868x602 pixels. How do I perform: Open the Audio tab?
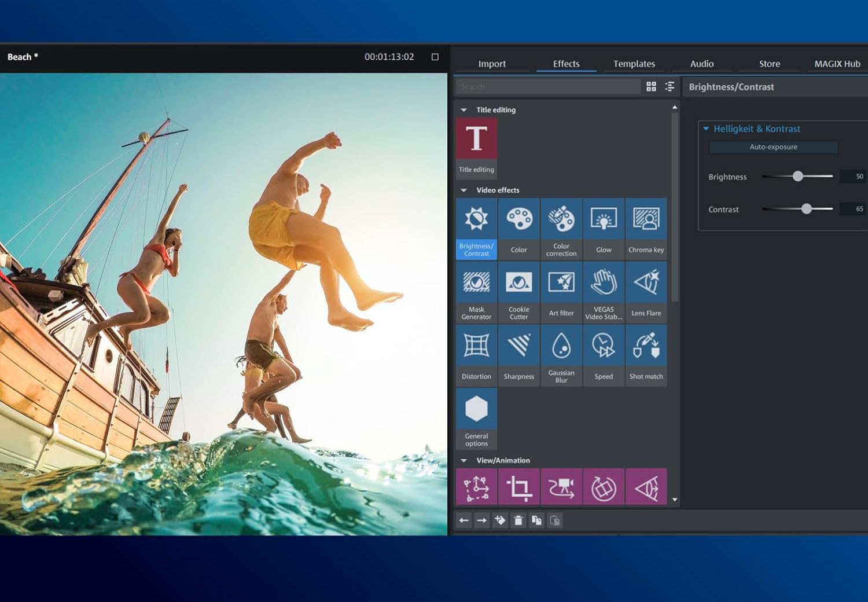[x=701, y=64]
